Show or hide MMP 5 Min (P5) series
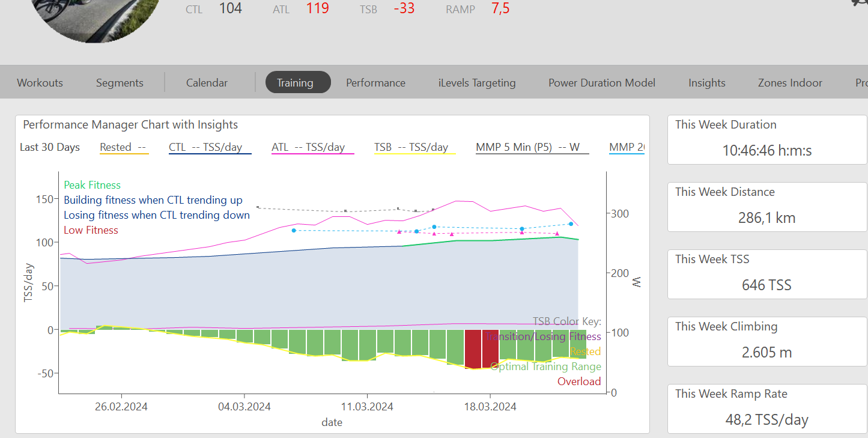Viewport: 868px width, 438px height. (532, 148)
